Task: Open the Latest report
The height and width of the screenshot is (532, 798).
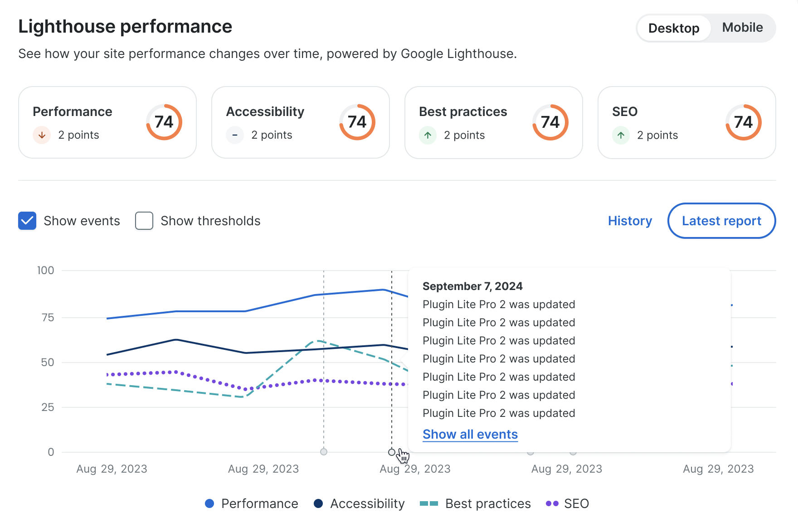Action: pos(721,221)
